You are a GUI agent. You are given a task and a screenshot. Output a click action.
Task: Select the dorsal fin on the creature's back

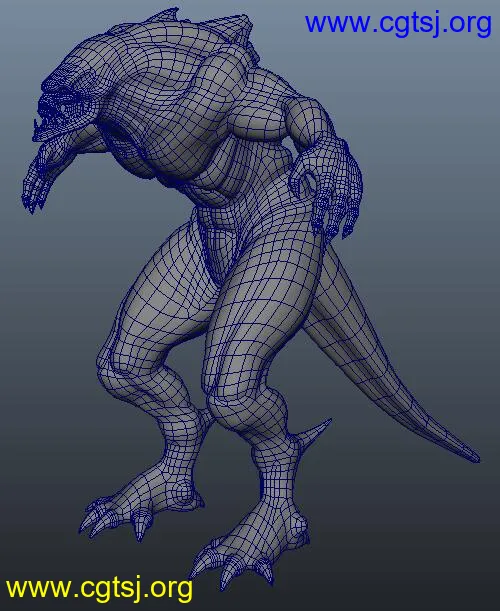(164, 18)
